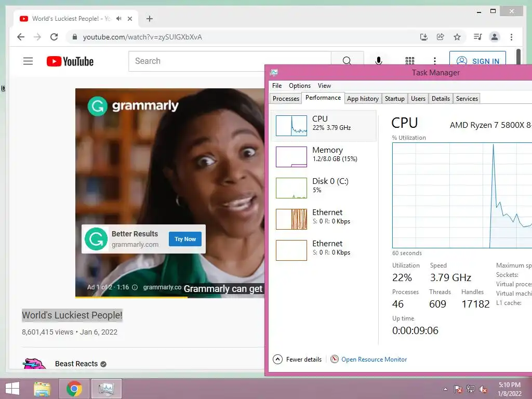The width and height of the screenshot is (532, 399).
Task: Switch to the Users tab
Action: pos(418,98)
